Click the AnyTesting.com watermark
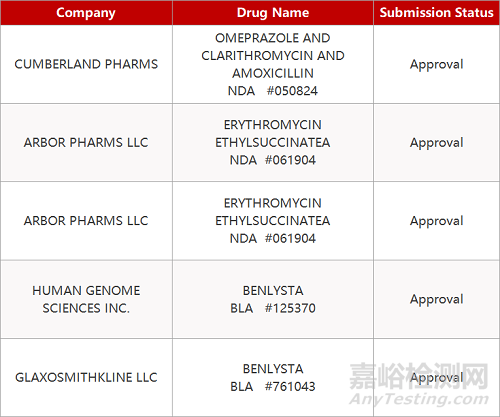The height and width of the screenshot is (417, 500). click(x=419, y=399)
